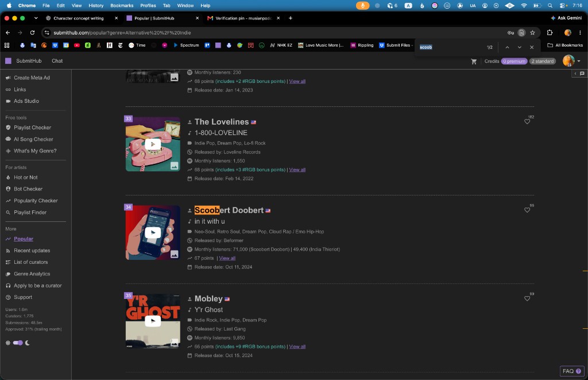Screen dimensions: 588x380
Task: View all points for Scoobert Doobert
Action: (x=227, y=258)
